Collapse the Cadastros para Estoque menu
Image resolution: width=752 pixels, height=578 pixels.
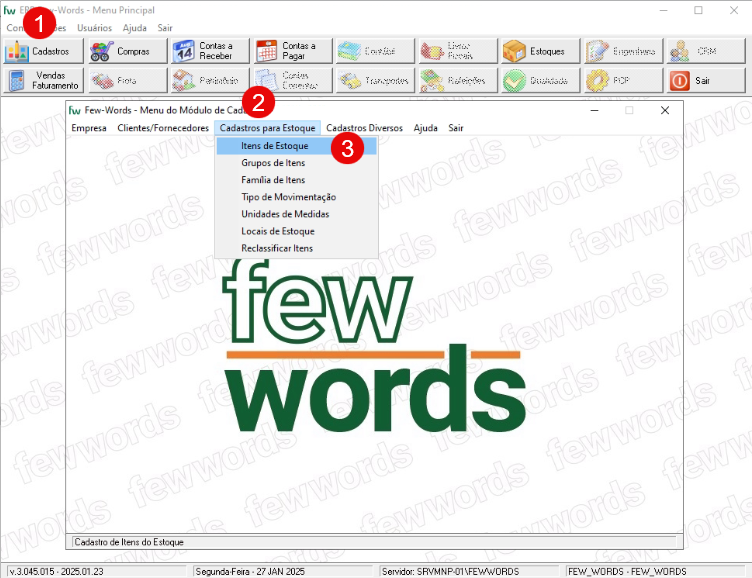coord(268,128)
